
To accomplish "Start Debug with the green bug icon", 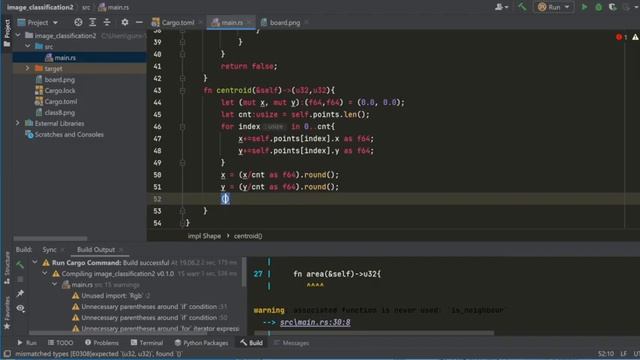I will pyautogui.click(x=598, y=7).
